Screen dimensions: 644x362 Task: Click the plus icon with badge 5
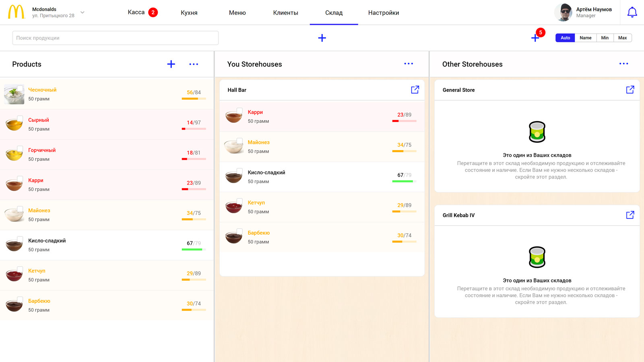tap(535, 38)
